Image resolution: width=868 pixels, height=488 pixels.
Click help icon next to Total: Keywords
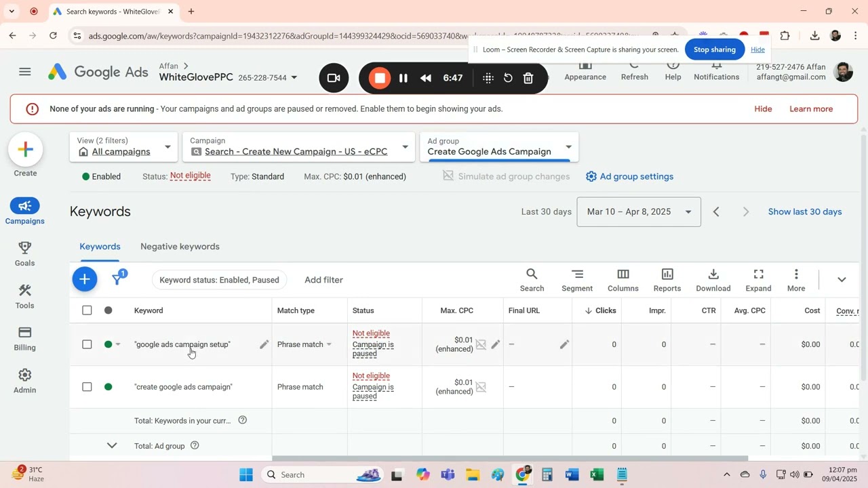(242, 420)
